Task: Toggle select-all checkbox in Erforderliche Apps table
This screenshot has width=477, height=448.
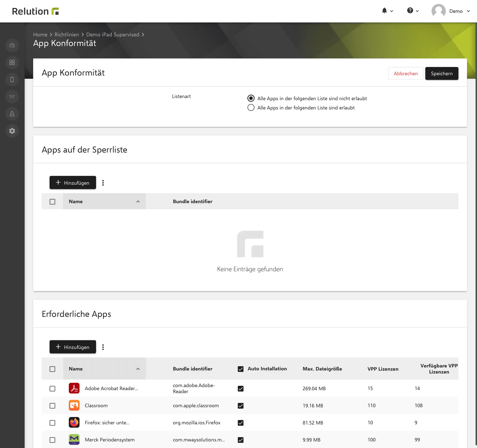Action: (52, 369)
